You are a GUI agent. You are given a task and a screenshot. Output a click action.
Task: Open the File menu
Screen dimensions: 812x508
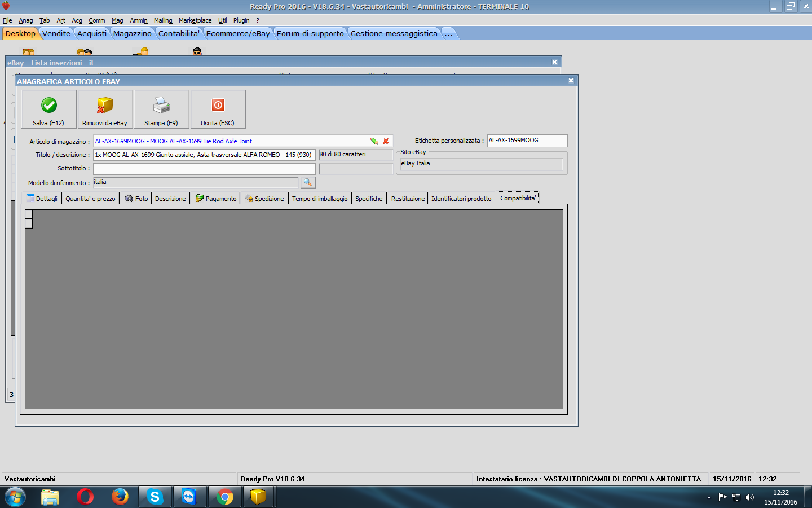[7, 20]
